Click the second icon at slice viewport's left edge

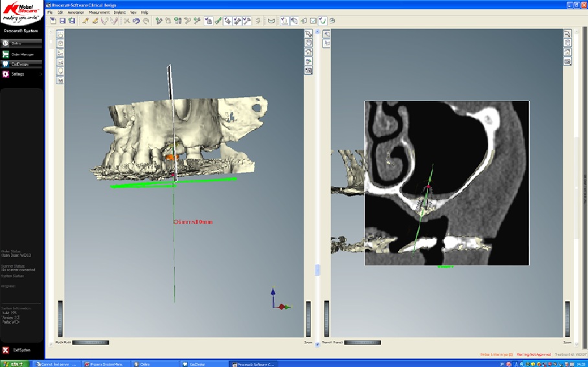point(326,43)
